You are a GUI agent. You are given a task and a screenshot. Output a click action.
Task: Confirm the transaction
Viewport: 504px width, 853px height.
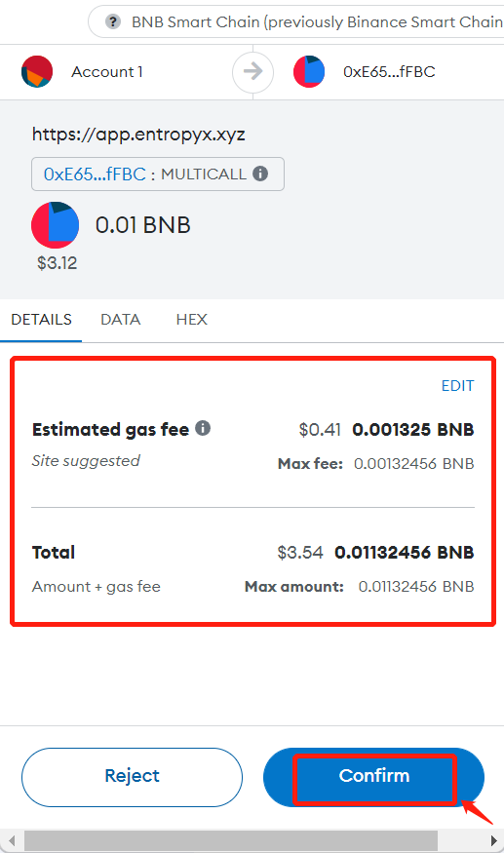(373, 777)
